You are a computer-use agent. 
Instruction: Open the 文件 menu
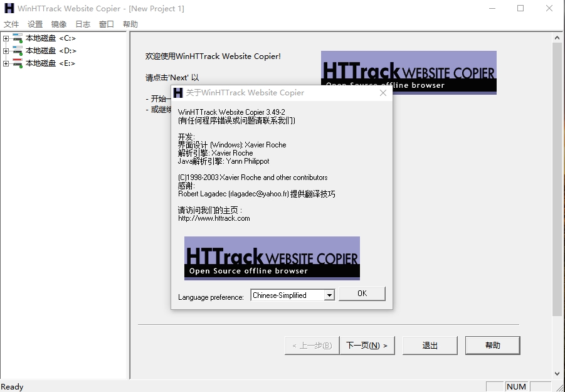click(11, 24)
